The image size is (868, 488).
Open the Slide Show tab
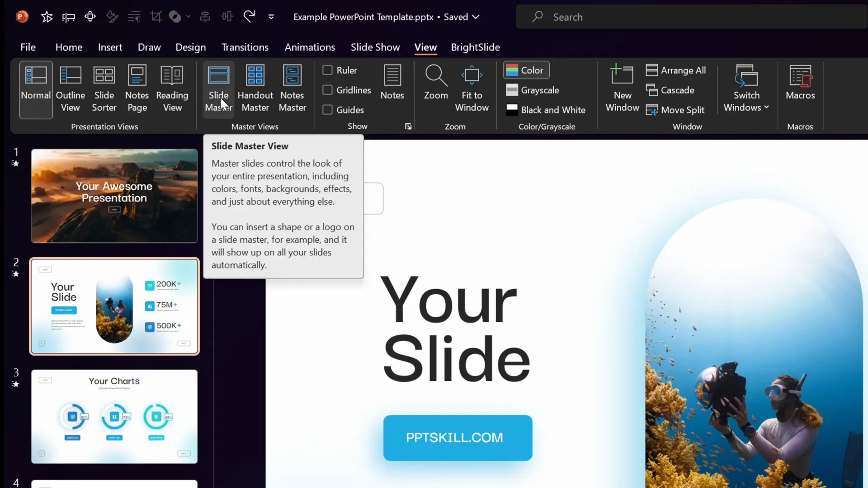pos(375,47)
